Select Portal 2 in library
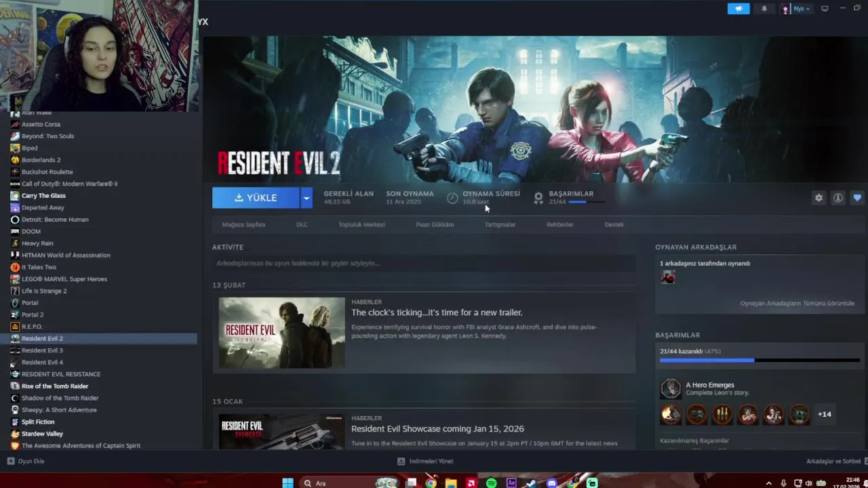The height and width of the screenshot is (488, 868). tap(33, 314)
